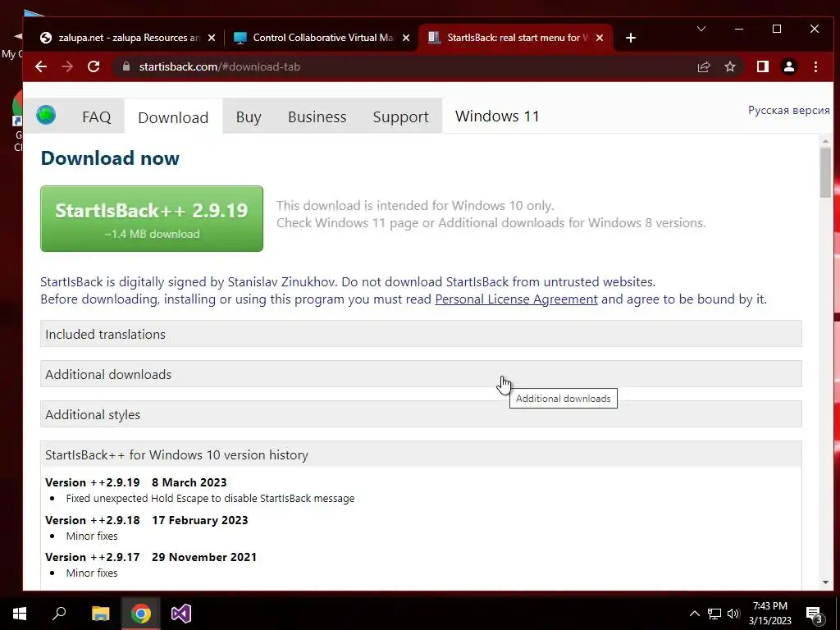Click Version ++2.9.17 heading text
Image resolution: width=840 pixels, height=630 pixels.
(x=92, y=557)
